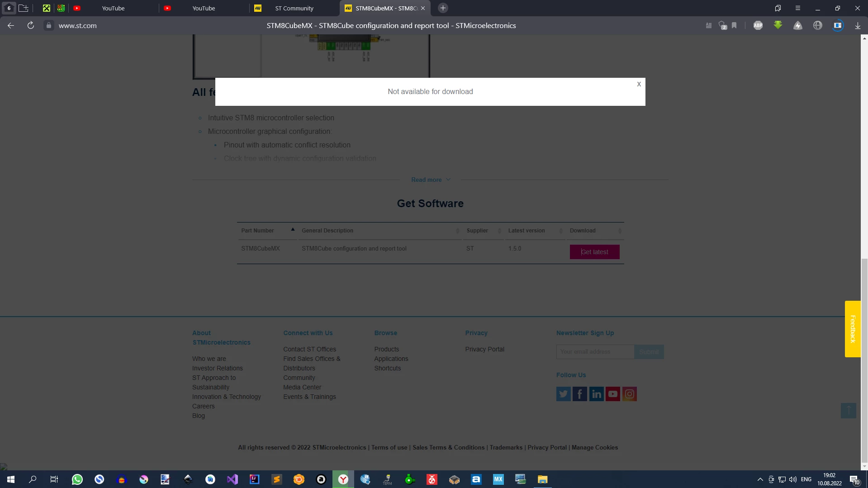Sort table by Latest version column
This screenshot has width=868, height=488.
point(535,231)
